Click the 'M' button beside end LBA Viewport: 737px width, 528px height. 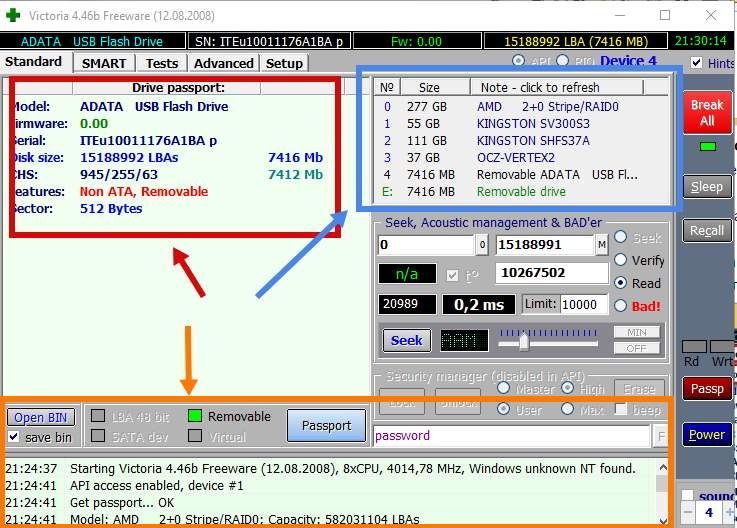tap(602, 245)
